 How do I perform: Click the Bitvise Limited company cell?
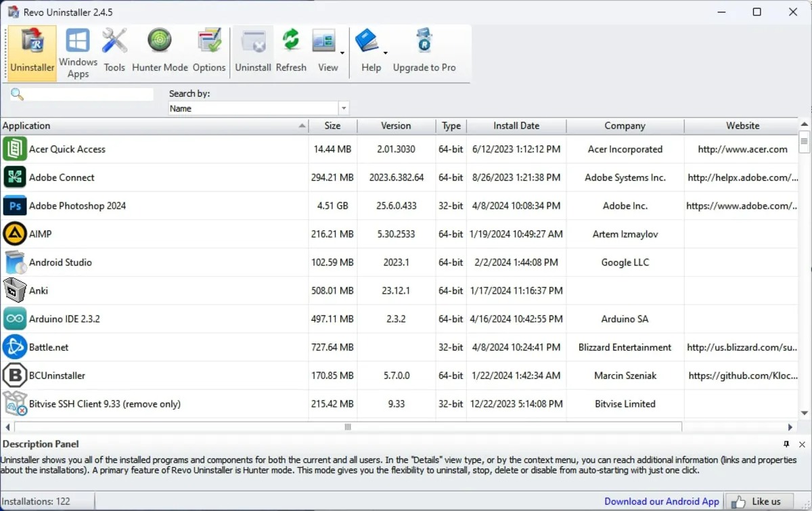[x=625, y=404]
